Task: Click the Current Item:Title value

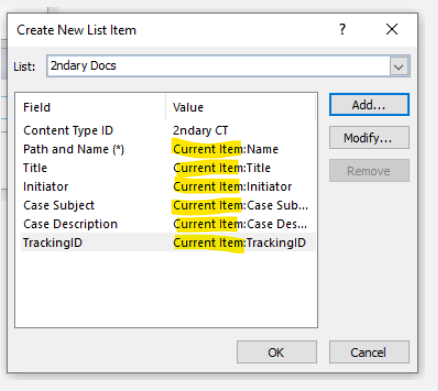Action: coord(222,168)
